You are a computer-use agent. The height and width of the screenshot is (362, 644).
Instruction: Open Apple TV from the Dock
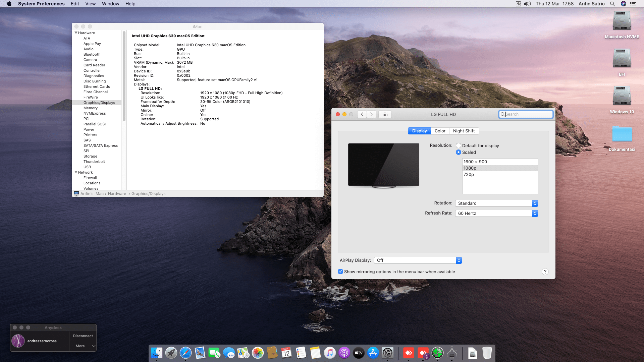[359, 353]
